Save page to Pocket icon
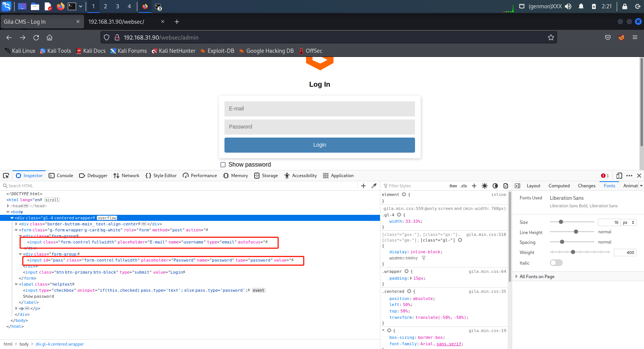Viewport: 644px width, 349px height. pos(608,37)
